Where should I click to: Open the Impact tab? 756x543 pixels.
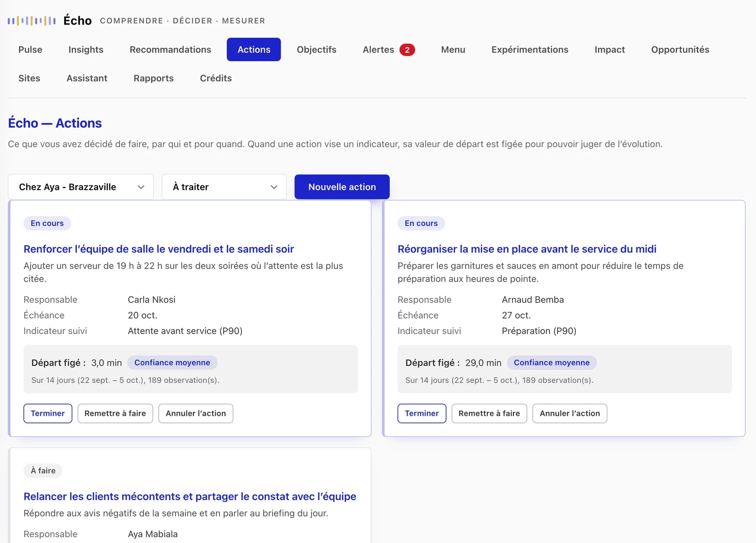tap(609, 50)
